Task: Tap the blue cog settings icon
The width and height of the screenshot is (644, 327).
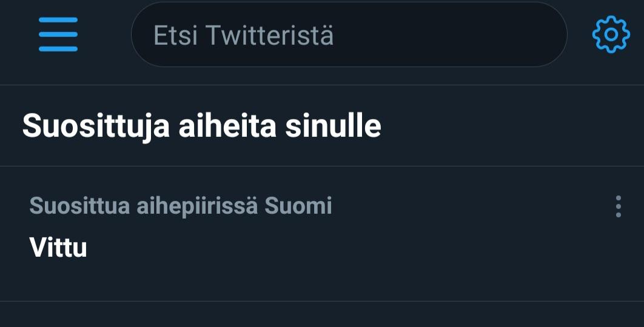Action: point(611,35)
